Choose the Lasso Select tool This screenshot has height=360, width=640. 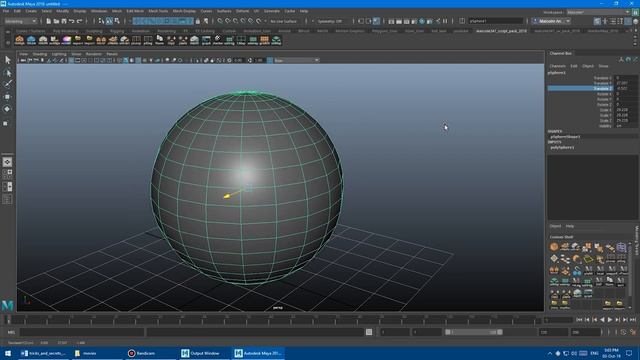[7, 73]
